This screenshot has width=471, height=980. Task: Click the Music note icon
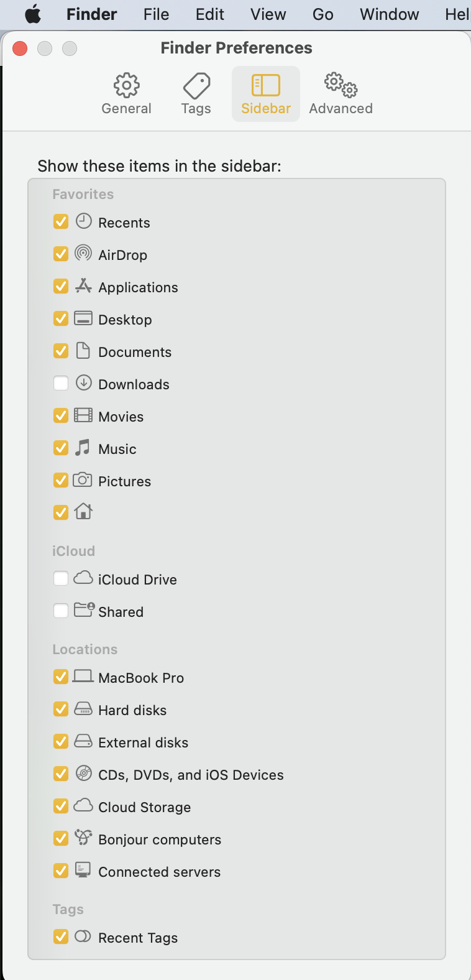[83, 447]
